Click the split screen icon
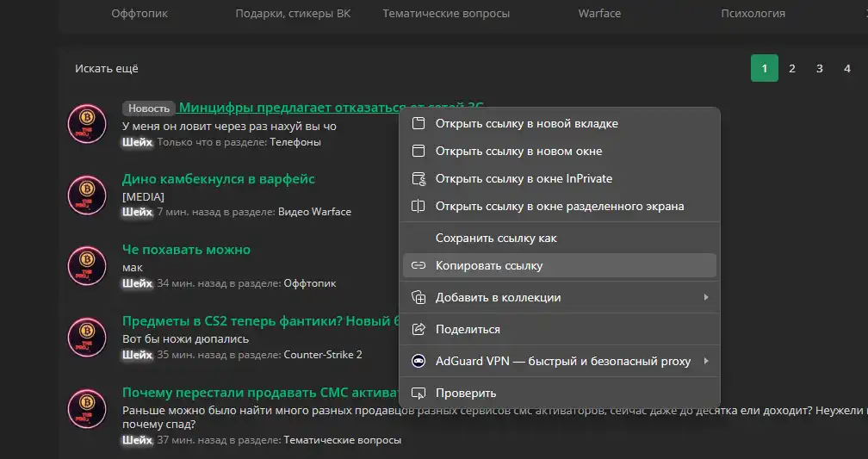The image size is (868, 459). tap(418, 206)
